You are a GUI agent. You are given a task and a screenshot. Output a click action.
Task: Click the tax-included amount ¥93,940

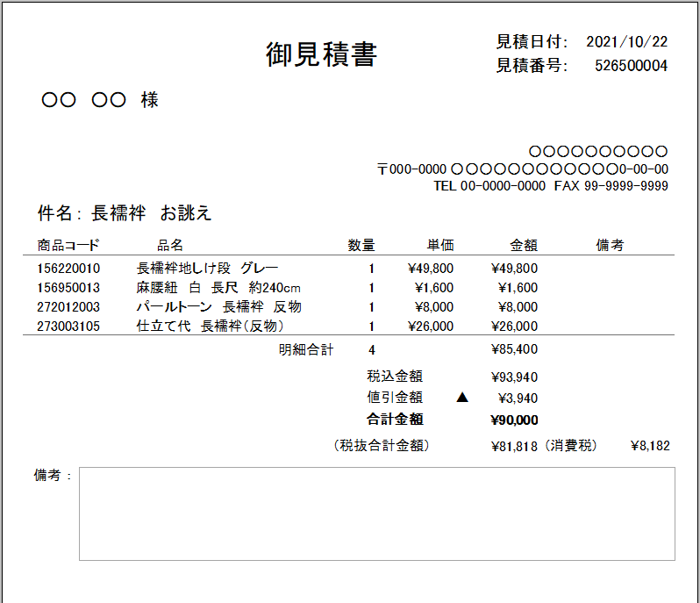tap(514, 377)
